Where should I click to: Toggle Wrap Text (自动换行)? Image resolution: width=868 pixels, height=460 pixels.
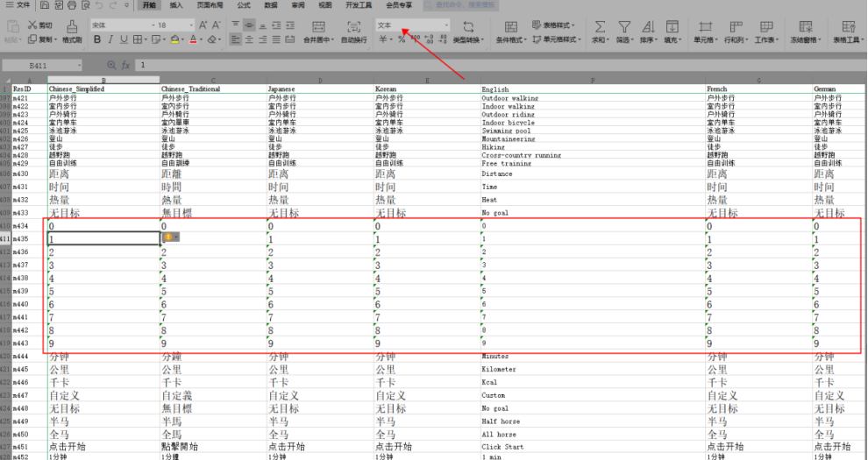tap(354, 32)
